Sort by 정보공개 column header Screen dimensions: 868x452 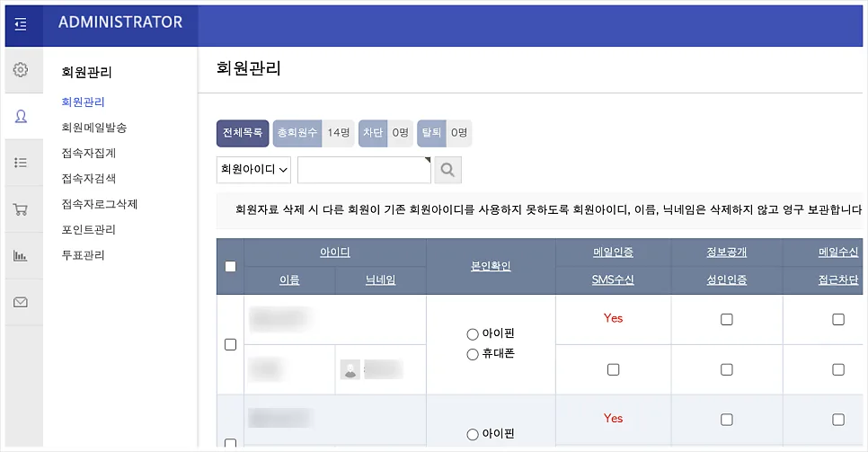(x=726, y=252)
